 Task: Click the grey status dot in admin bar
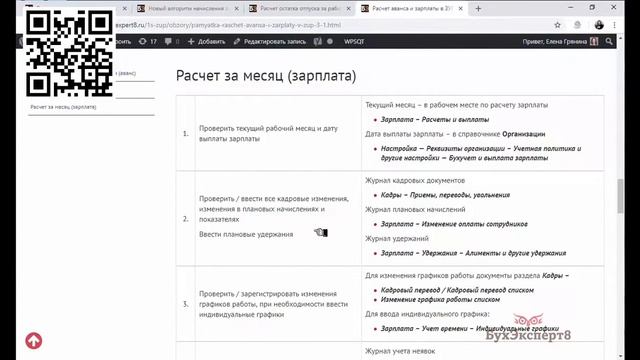[330, 41]
